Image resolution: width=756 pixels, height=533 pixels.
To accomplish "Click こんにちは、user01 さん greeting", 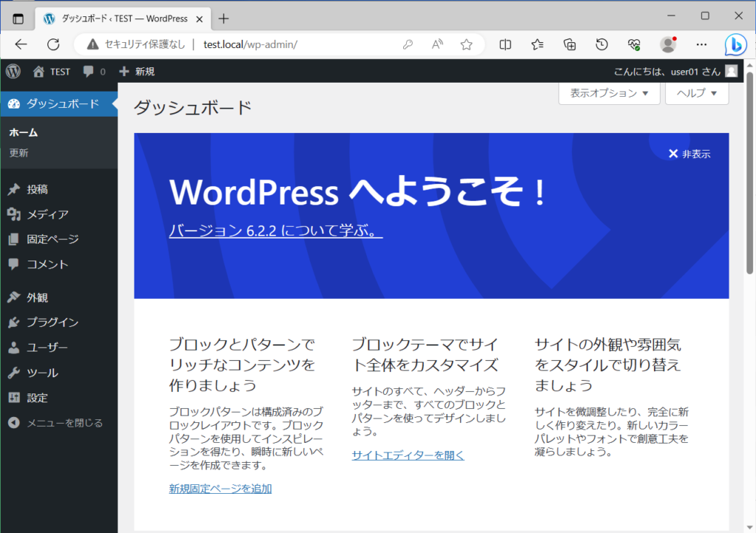I will point(667,72).
